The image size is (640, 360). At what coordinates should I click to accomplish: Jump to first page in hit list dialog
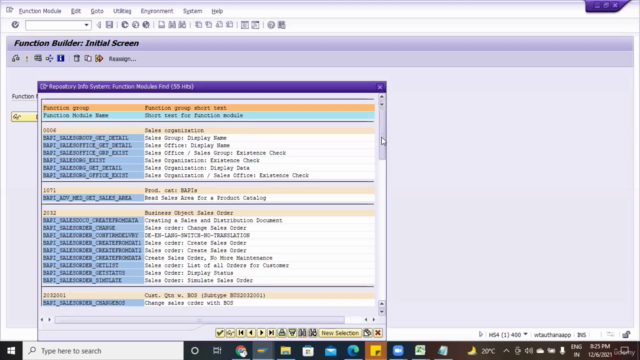241,333
